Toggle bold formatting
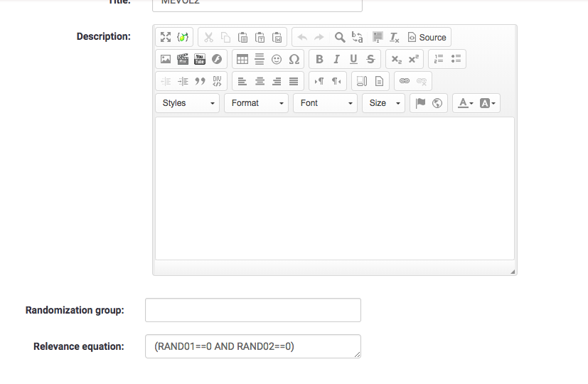 click(319, 59)
